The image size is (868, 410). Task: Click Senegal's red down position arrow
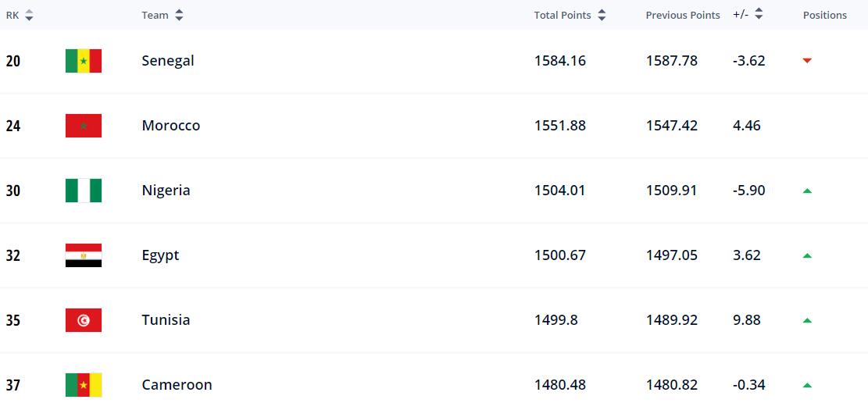coord(807,61)
